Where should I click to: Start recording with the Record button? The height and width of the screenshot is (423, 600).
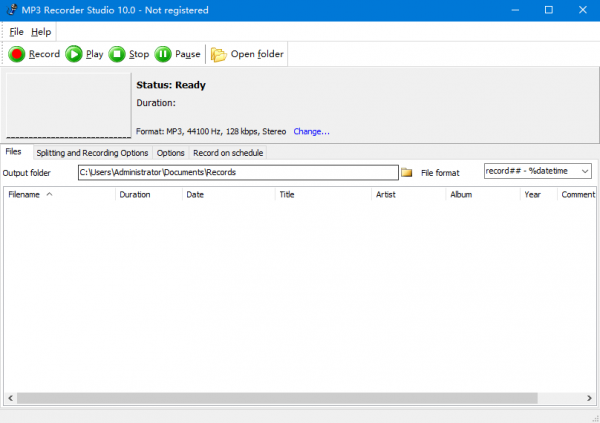(34, 54)
